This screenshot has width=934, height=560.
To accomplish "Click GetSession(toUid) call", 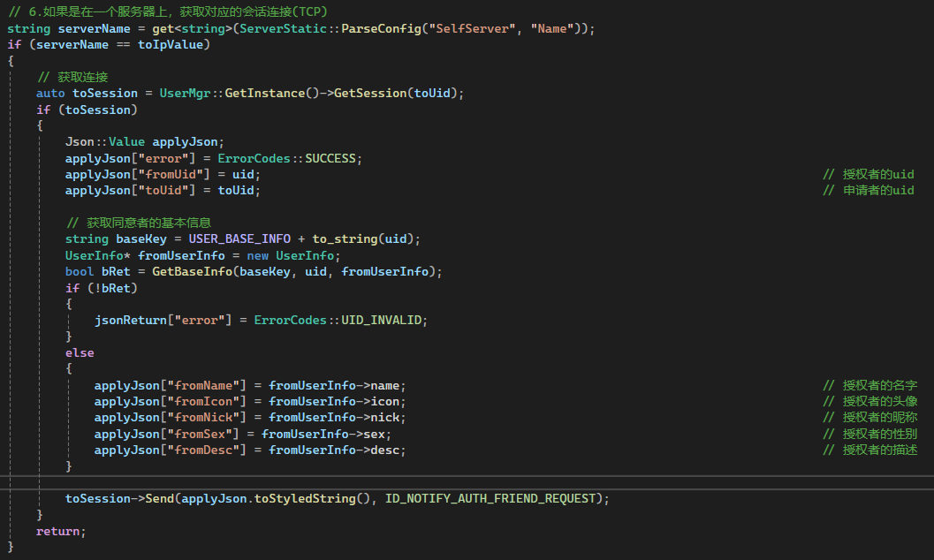I will coord(396,93).
